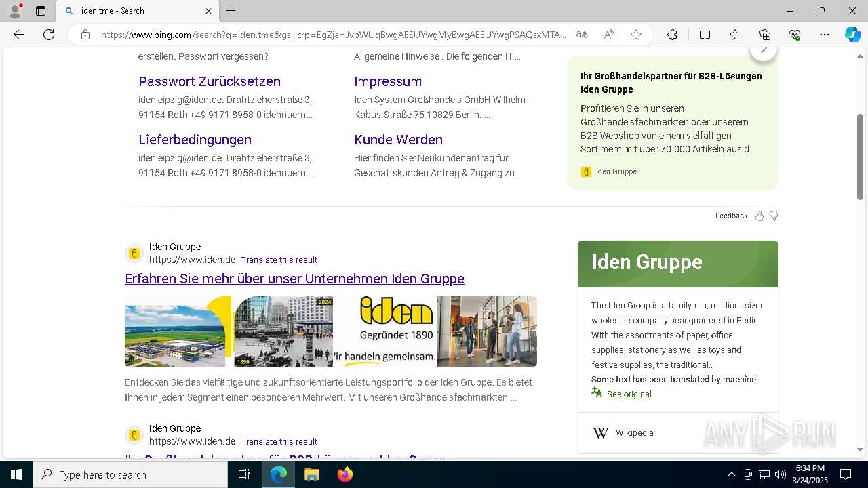Click the Iden favicon beside 'Erfahren Sie mehr' result
Image resolution: width=868 pixels, height=488 pixels.
tap(134, 253)
